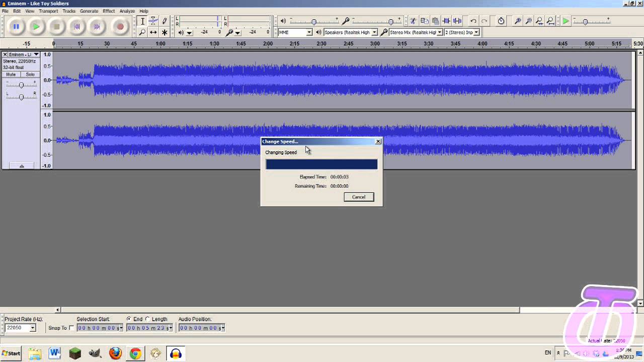Screen dimensions: 644x362
Task: Adjust the track gain slider
Action: [21, 85]
